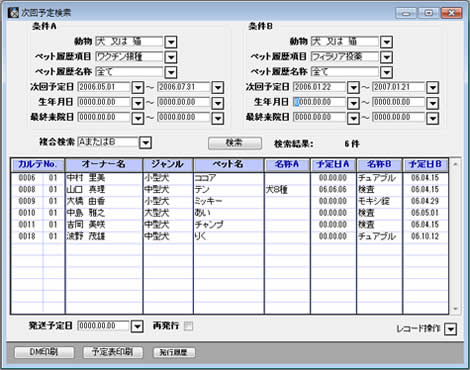Click 条件B 次回予定日 field 2007.01.21
This screenshot has width=470, height=370.
(399, 87)
